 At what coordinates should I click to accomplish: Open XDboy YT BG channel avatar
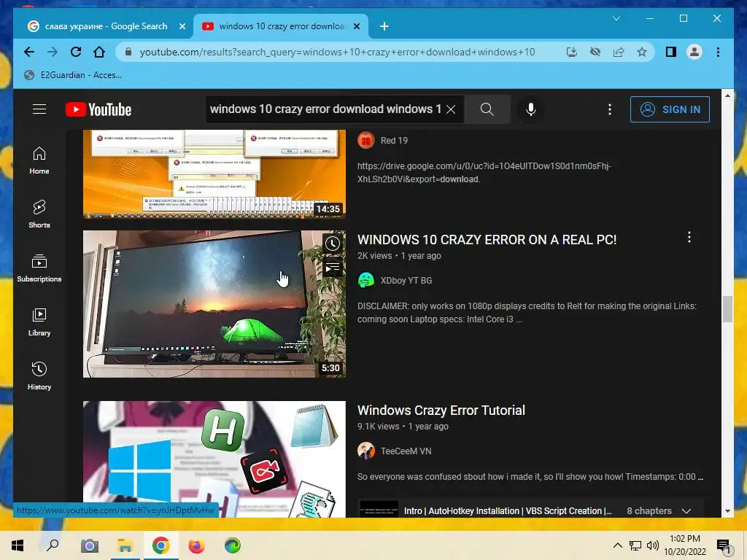point(366,281)
